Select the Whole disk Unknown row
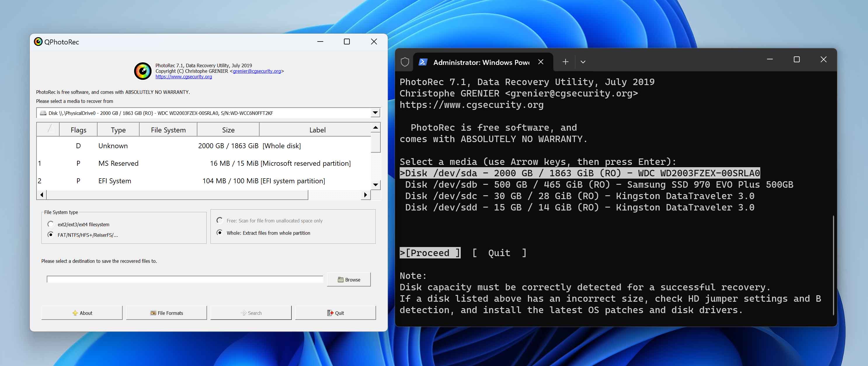The width and height of the screenshot is (868, 366). [203, 146]
